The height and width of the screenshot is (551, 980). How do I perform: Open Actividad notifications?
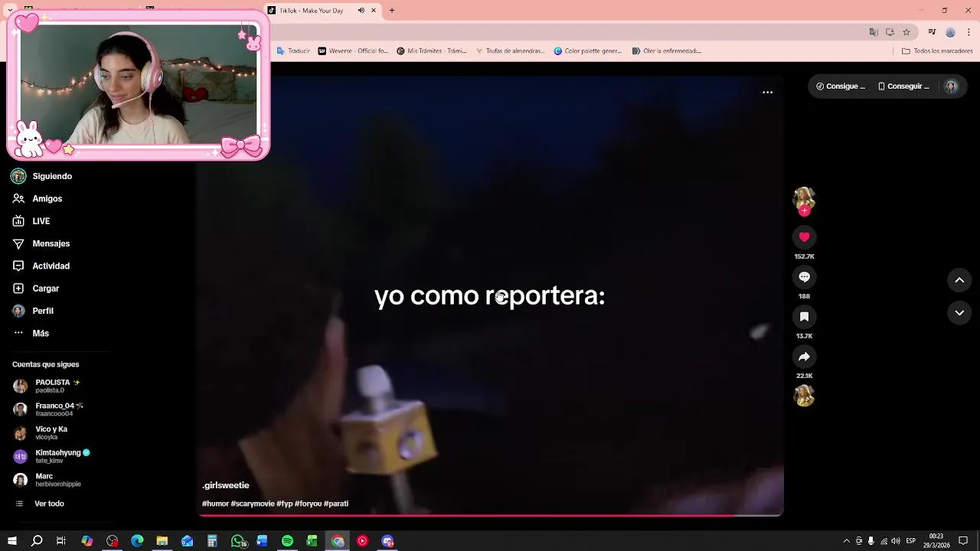pyautogui.click(x=41, y=266)
